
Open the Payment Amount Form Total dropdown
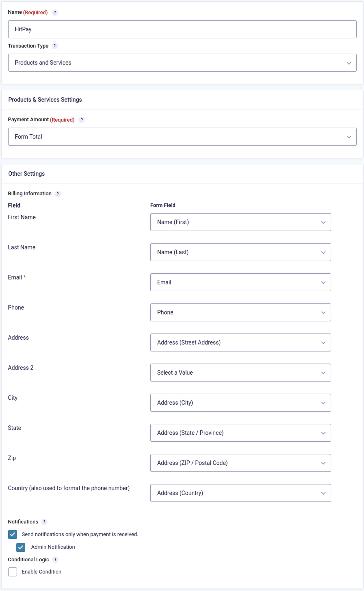[182, 137]
